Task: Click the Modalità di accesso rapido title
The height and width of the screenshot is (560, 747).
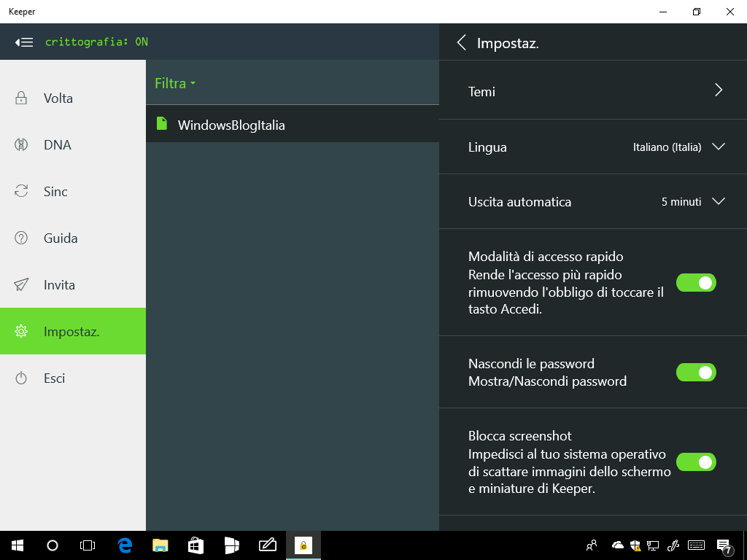Action: click(x=546, y=257)
